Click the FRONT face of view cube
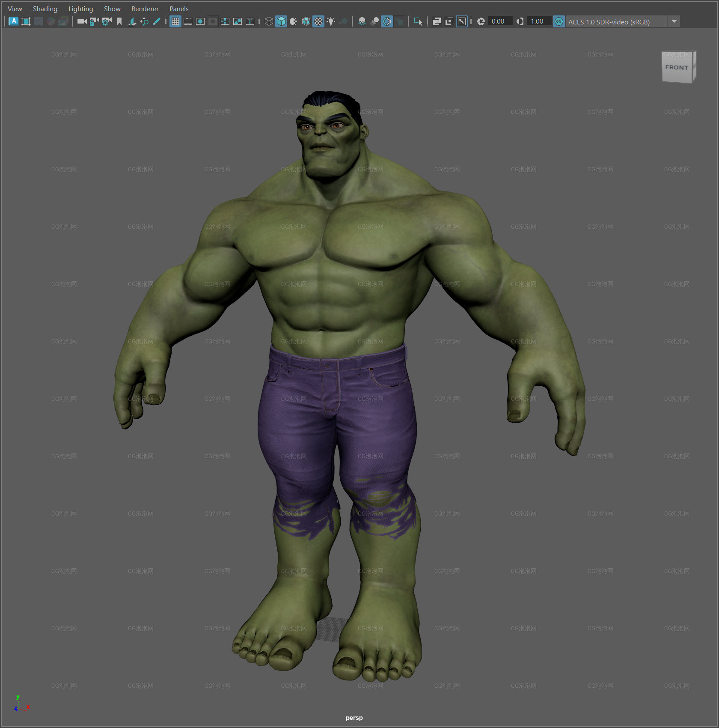 [x=677, y=67]
